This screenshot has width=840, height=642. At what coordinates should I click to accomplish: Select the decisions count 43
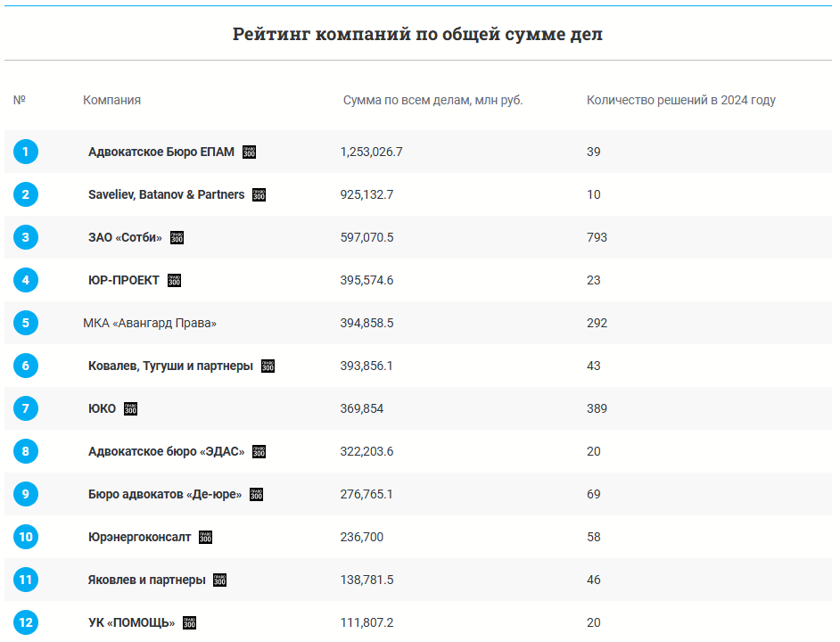click(594, 366)
